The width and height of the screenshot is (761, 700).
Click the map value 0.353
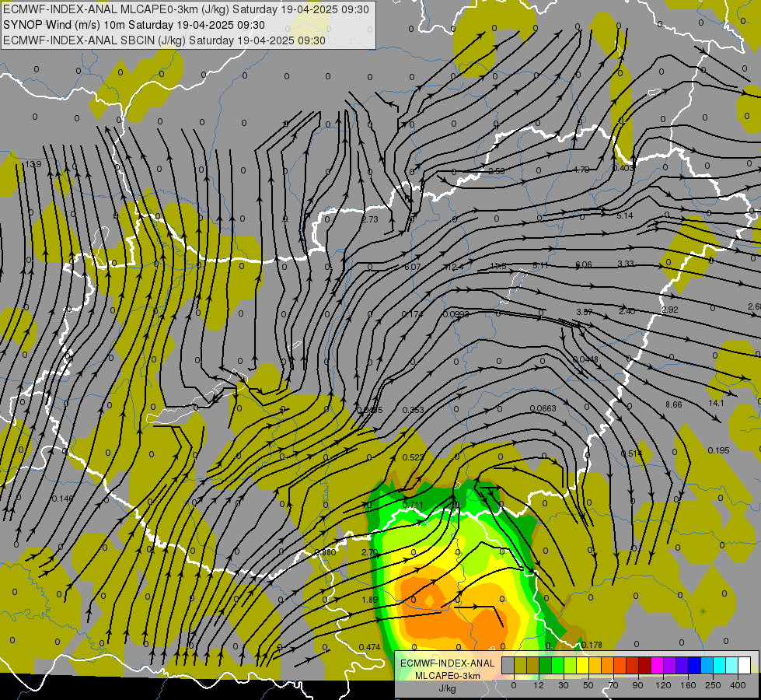click(x=413, y=410)
